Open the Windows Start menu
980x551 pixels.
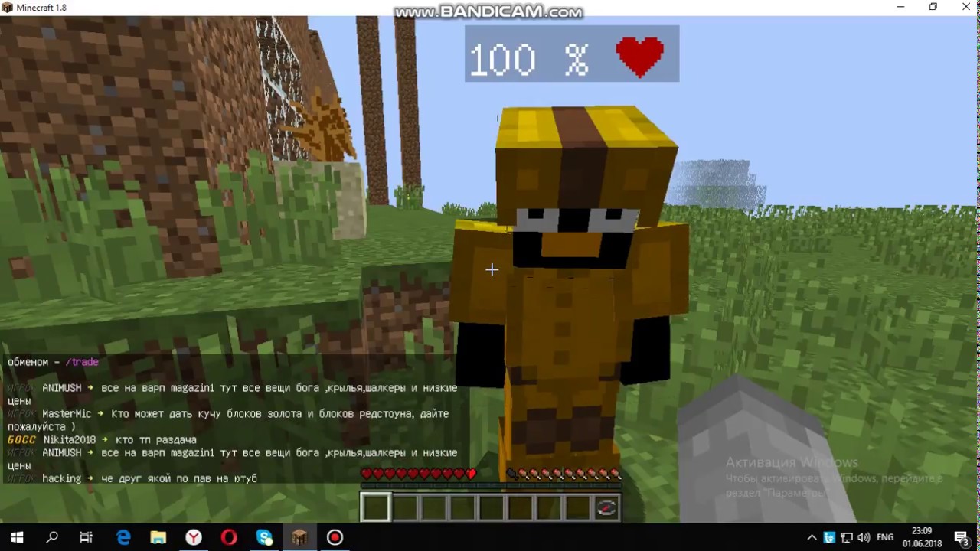click(x=17, y=537)
